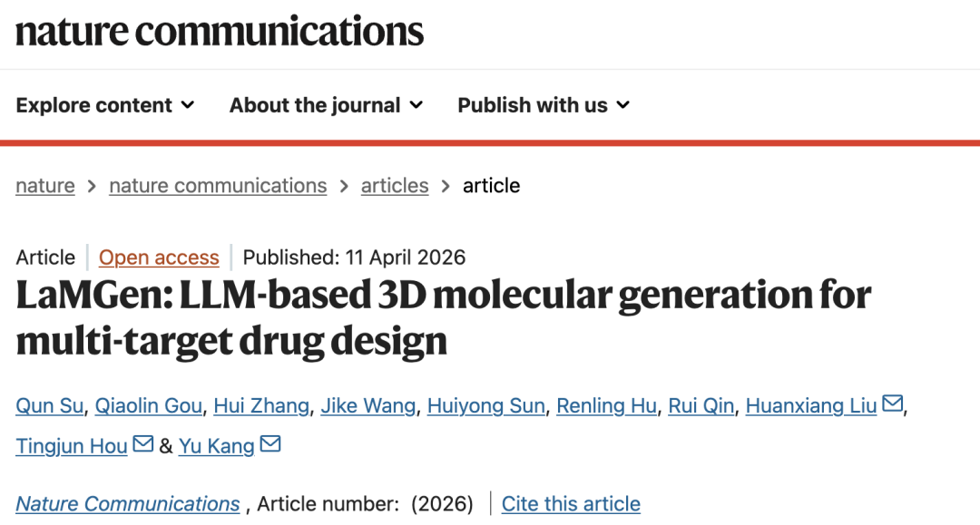This screenshot has width=980, height=525.
Task: Click the Nature Communications logo
Action: (220, 31)
